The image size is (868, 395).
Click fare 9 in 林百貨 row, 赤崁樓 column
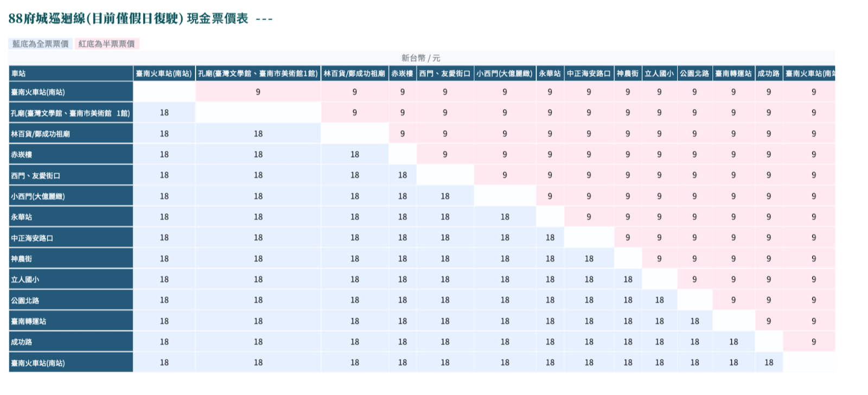(403, 133)
